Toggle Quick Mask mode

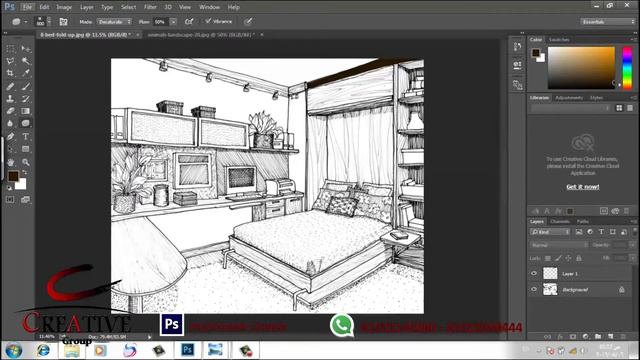tap(10, 200)
